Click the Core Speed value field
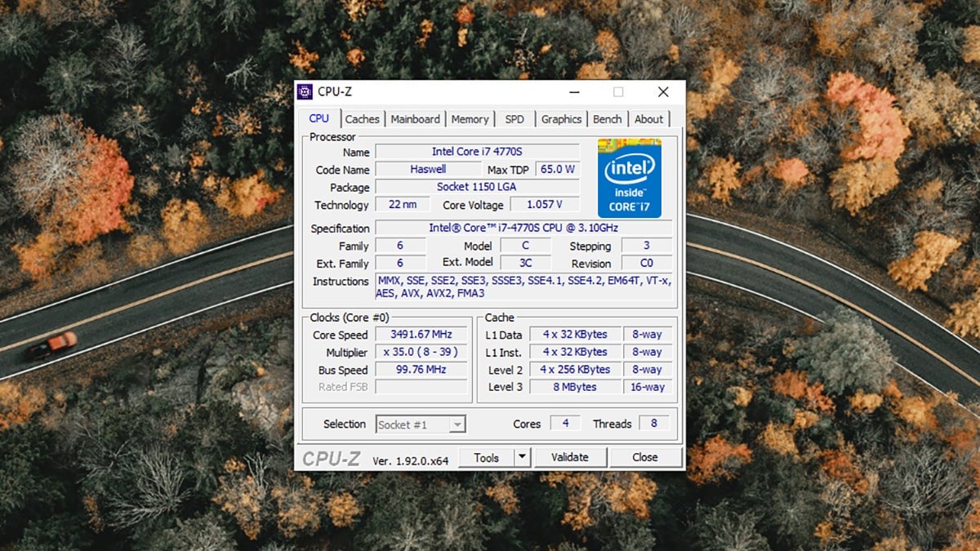The height and width of the screenshot is (551, 980). (421, 335)
